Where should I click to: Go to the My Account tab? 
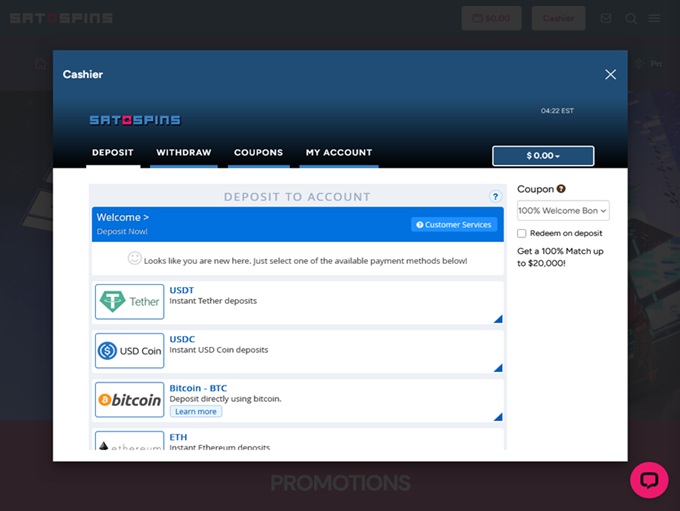(x=338, y=153)
